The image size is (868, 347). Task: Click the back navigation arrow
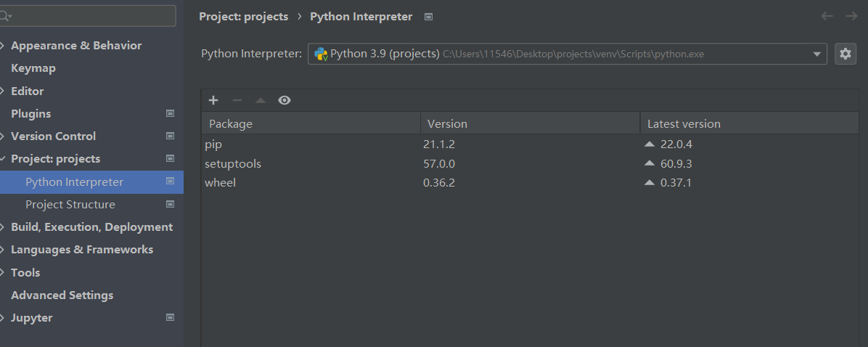827,16
